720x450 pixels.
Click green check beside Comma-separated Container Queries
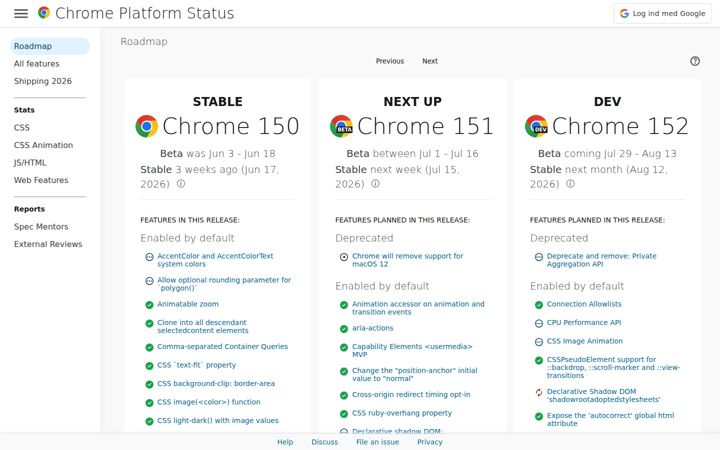click(149, 348)
